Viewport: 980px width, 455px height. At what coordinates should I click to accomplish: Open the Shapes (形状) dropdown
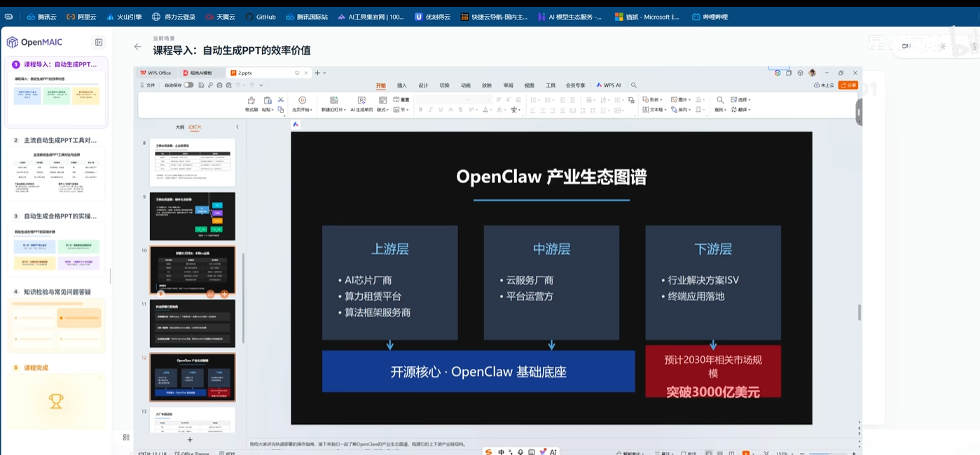(652, 100)
